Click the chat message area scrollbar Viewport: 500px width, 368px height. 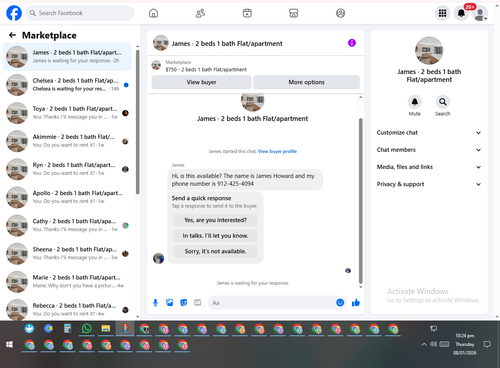[x=360, y=201]
